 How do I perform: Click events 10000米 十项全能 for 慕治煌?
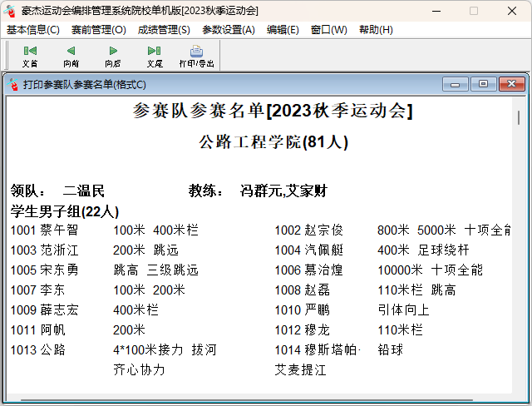[430, 270]
